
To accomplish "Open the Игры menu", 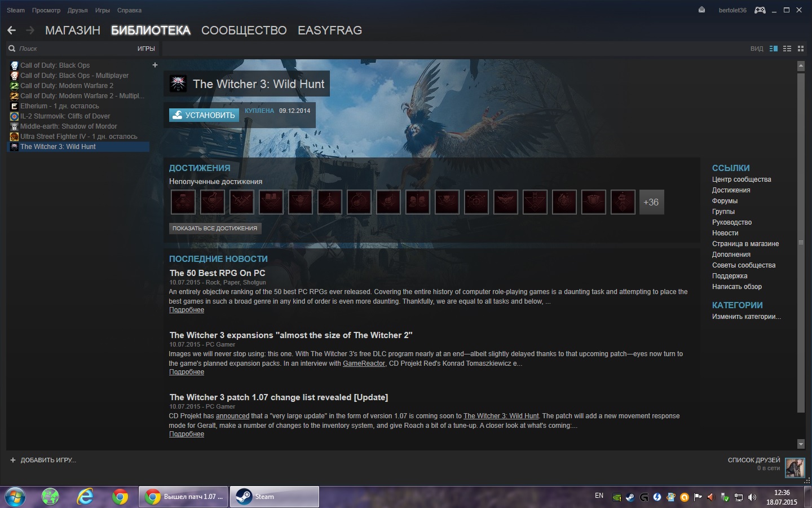I will 103,10.
